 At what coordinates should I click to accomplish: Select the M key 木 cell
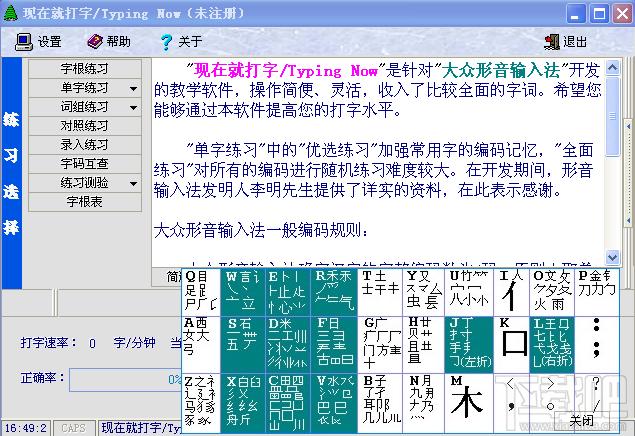[x=469, y=403]
